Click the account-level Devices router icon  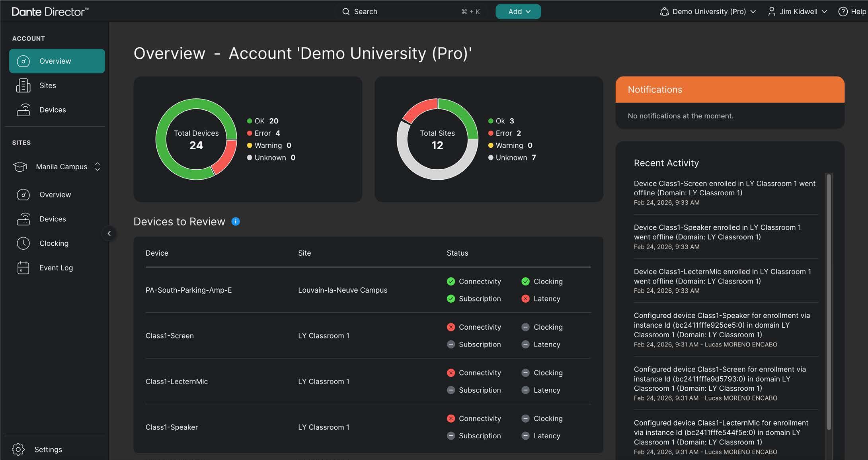(23, 110)
